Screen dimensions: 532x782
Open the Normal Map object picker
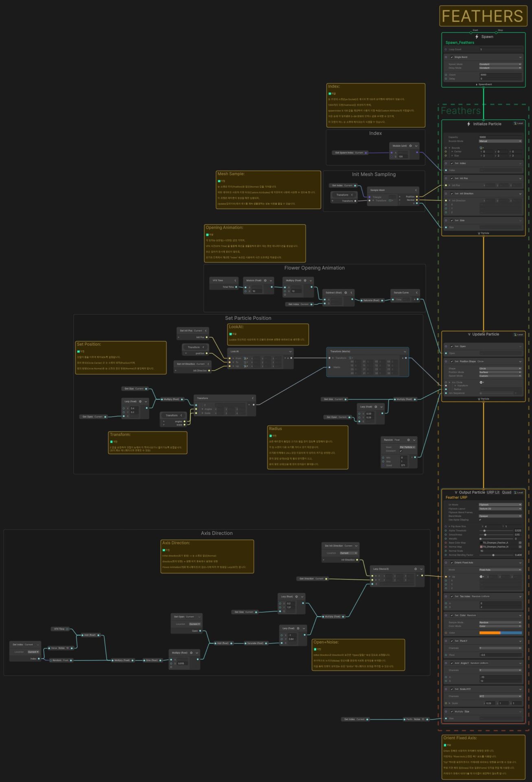[x=520, y=547]
